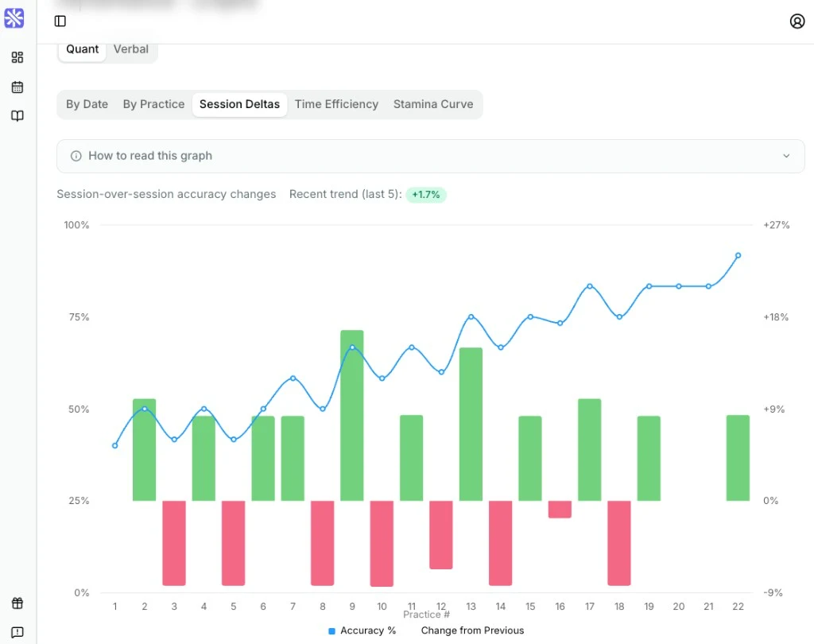This screenshot has width=814, height=644.
Task: Switch to the Verbal tab
Action: pos(131,49)
